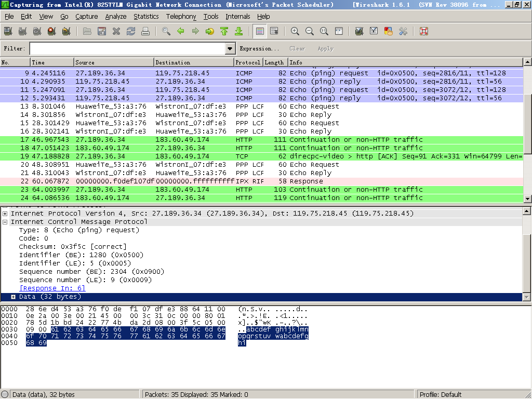Screen dimensions: 532x399
Task: Open the Telephony menu
Action: point(181,17)
